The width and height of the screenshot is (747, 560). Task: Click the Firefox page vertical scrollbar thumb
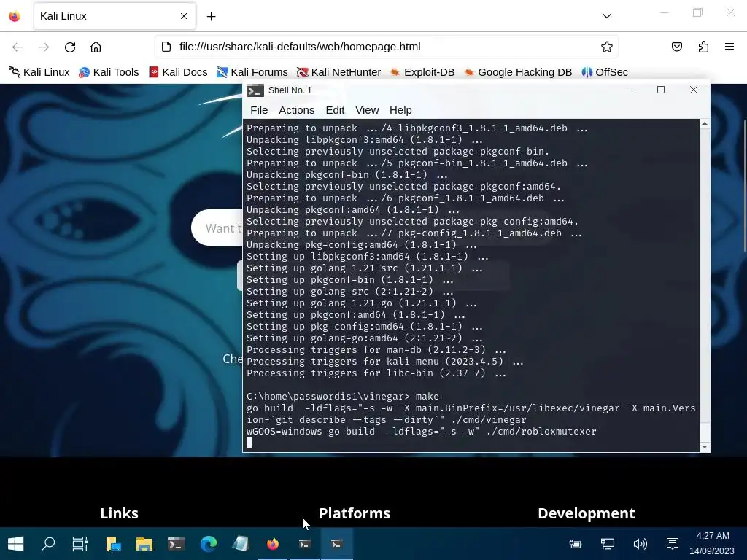745,186
